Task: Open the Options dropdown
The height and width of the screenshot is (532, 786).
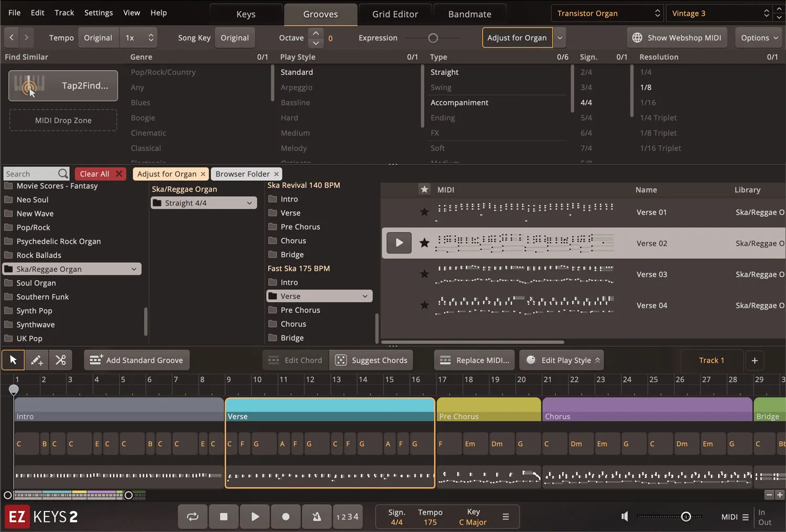Action: 759,38
